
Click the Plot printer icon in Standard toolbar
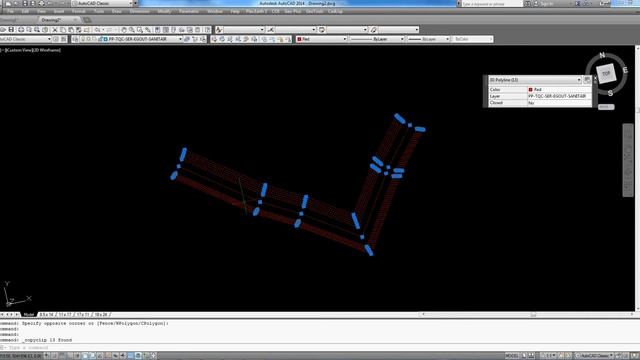click(x=21, y=30)
